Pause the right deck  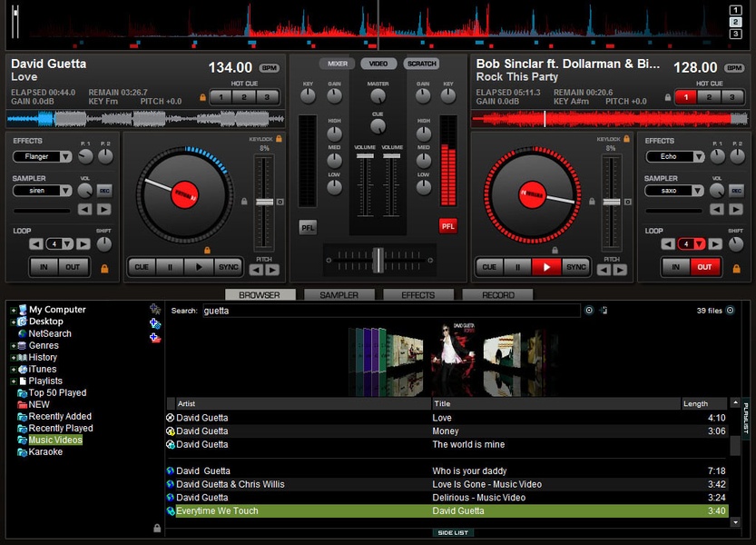click(x=517, y=267)
